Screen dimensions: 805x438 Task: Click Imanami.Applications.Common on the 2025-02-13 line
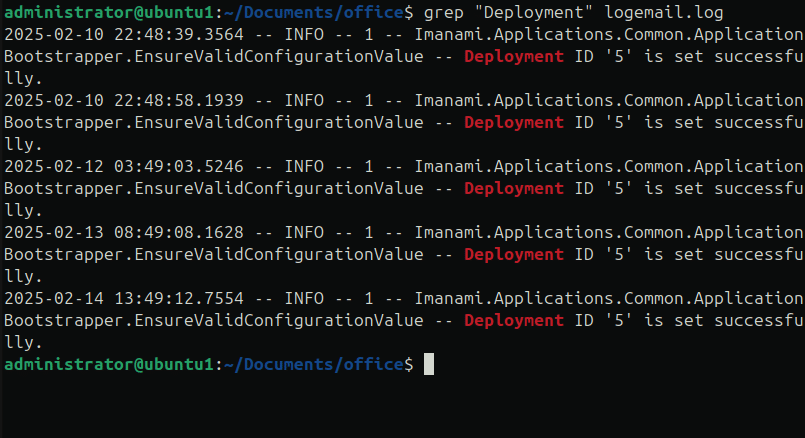coord(549,232)
